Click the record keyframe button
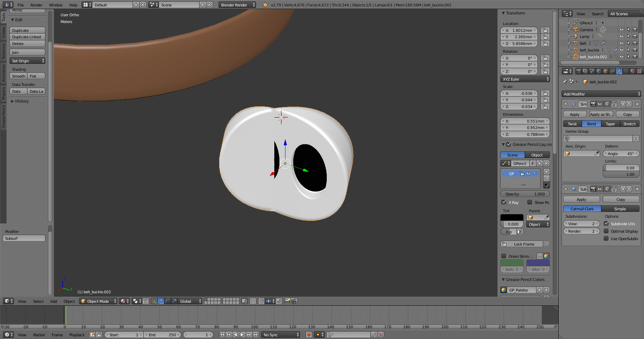The image size is (644, 339). (x=308, y=335)
